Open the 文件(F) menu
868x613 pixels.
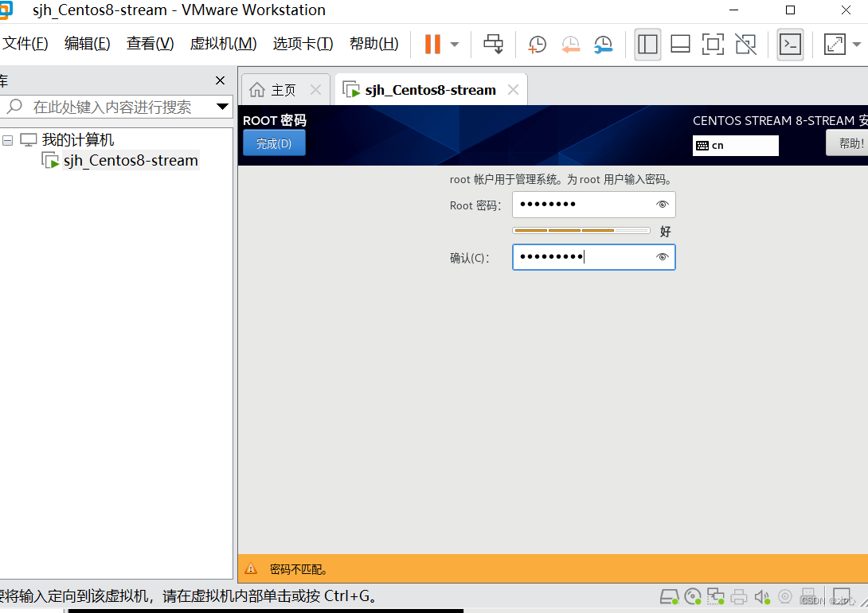pyautogui.click(x=25, y=44)
